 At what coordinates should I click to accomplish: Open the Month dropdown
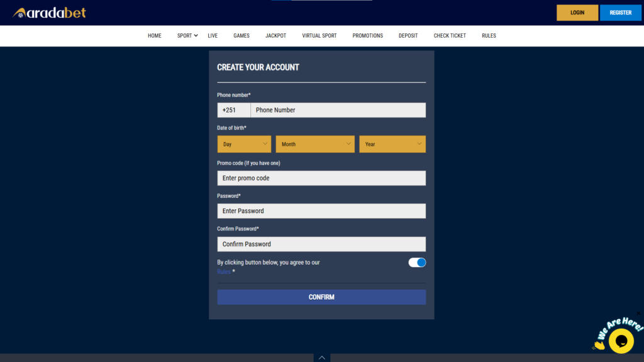[x=315, y=144]
